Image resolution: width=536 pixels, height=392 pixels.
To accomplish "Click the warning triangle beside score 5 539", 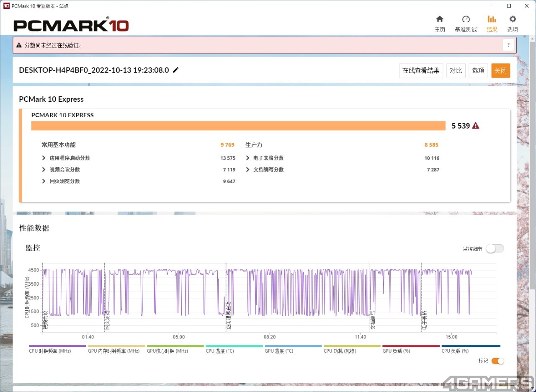I will point(476,126).
